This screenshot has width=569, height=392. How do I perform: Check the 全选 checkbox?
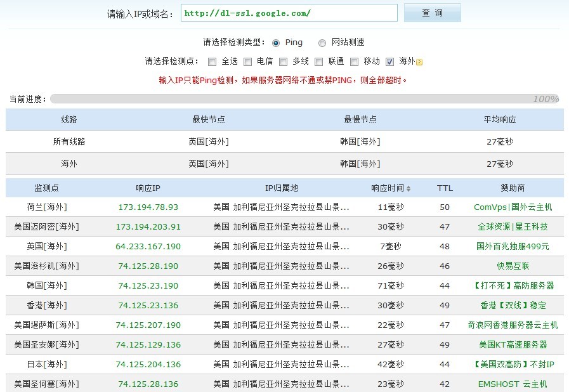[213, 62]
